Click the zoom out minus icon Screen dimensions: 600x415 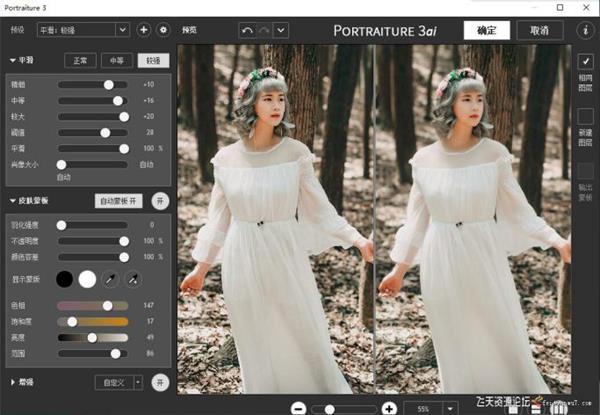(x=299, y=408)
